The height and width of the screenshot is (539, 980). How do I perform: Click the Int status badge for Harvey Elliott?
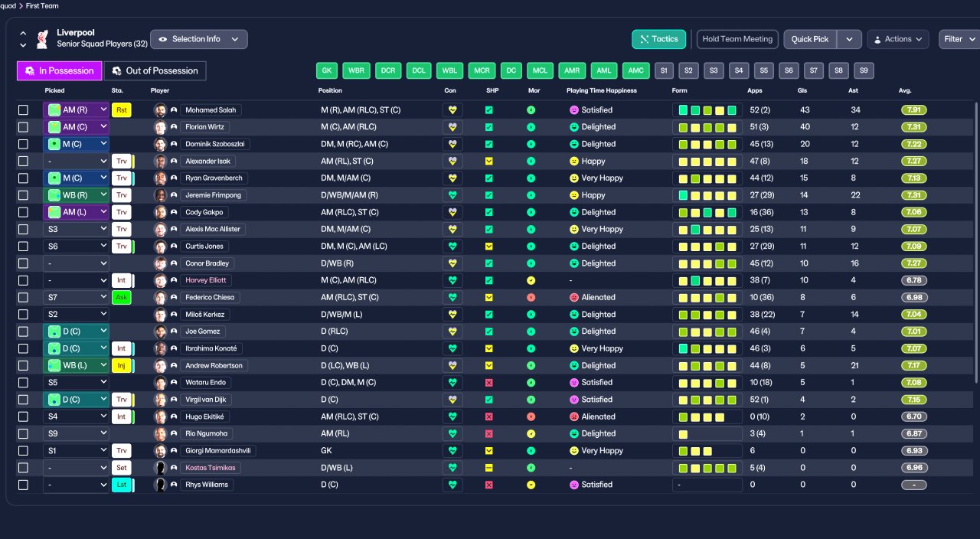tap(122, 280)
